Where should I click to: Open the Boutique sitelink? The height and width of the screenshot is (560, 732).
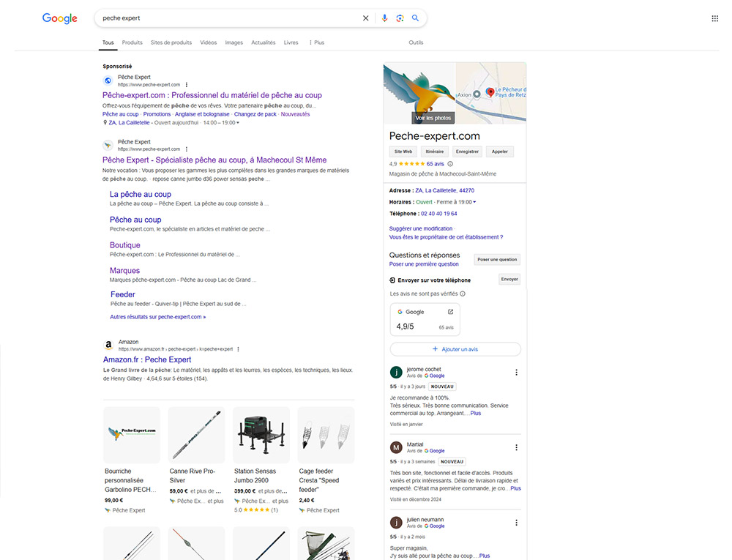tap(124, 245)
